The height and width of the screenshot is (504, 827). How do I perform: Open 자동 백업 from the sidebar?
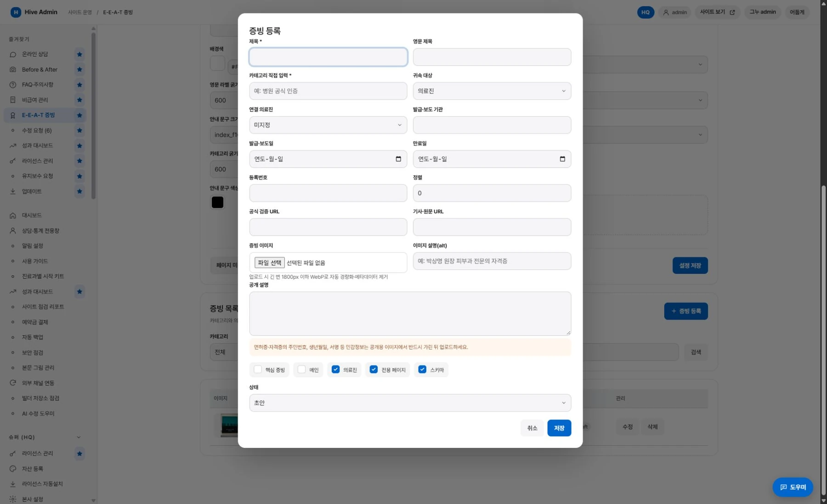tap(33, 337)
